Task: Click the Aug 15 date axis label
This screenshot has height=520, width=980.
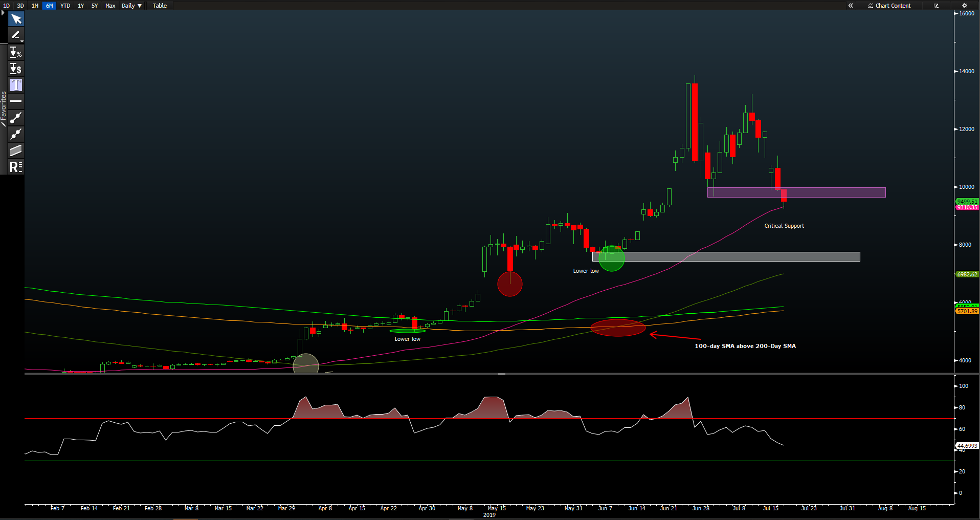Action: point(917,508)
